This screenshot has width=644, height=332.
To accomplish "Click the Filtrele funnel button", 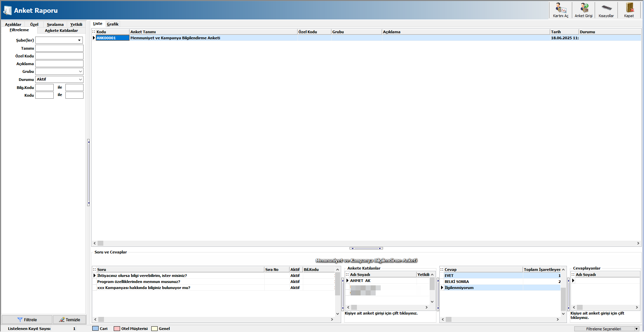I will click(x=27, y=320).
